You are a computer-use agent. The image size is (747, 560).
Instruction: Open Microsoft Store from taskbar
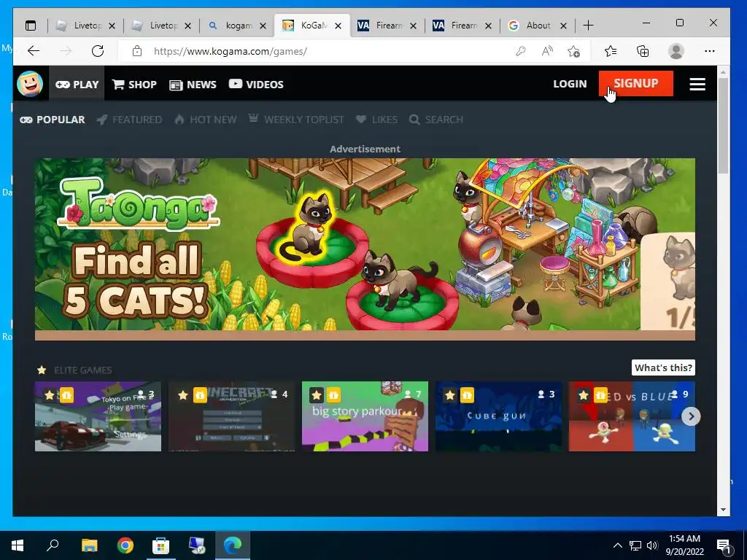tap(160, 545)
